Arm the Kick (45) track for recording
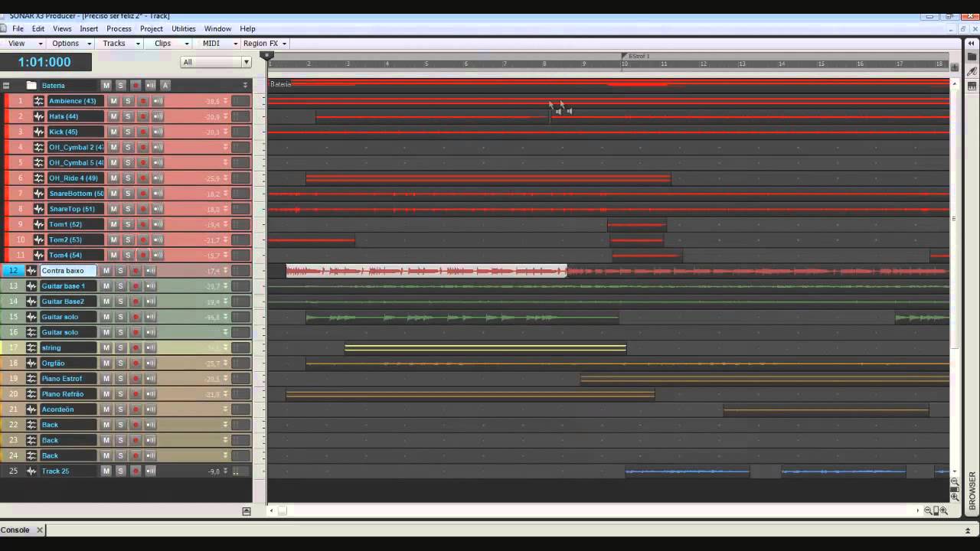980x551 pixels. click(142, 132)
